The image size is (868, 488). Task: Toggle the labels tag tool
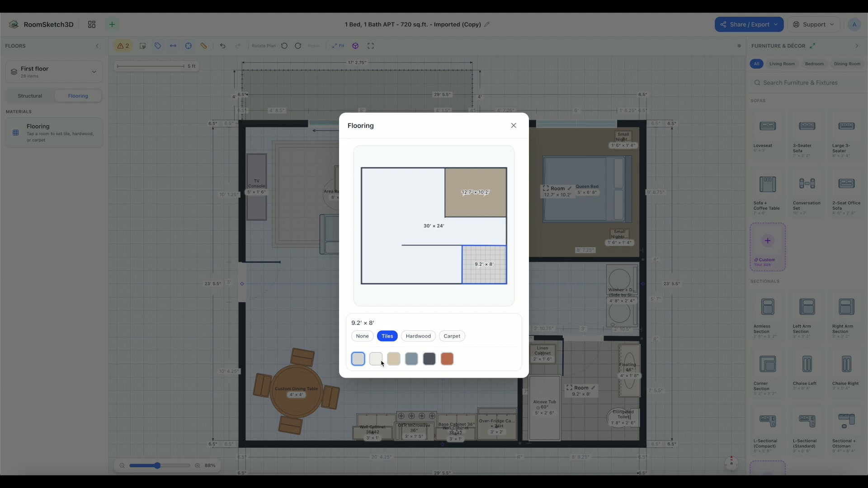pyautogui.click(x=158, y=46)
